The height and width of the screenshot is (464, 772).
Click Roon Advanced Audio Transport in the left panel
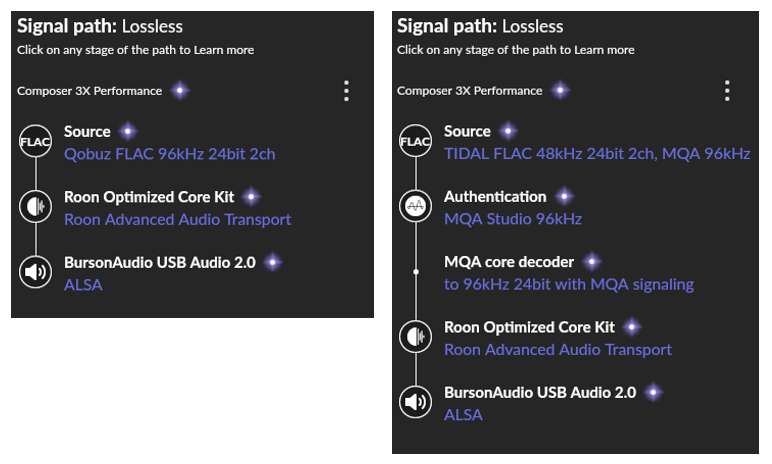(177, 219)
